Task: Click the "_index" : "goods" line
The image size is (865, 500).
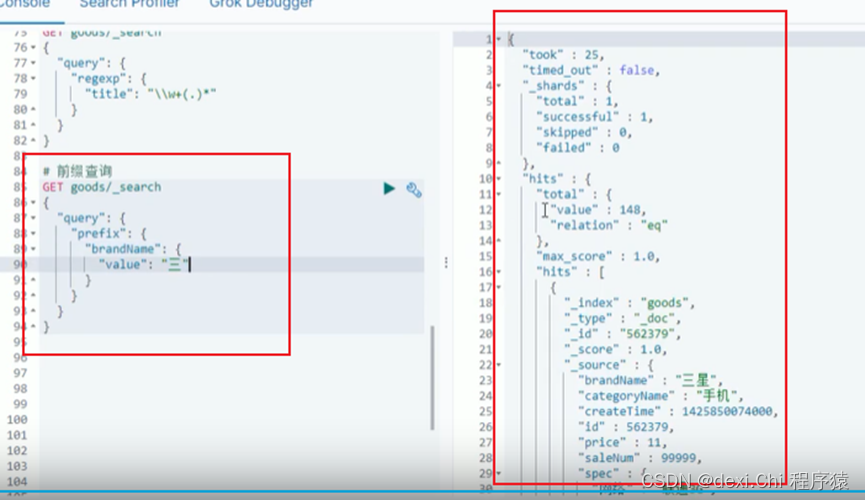Action: pos(629,303)
